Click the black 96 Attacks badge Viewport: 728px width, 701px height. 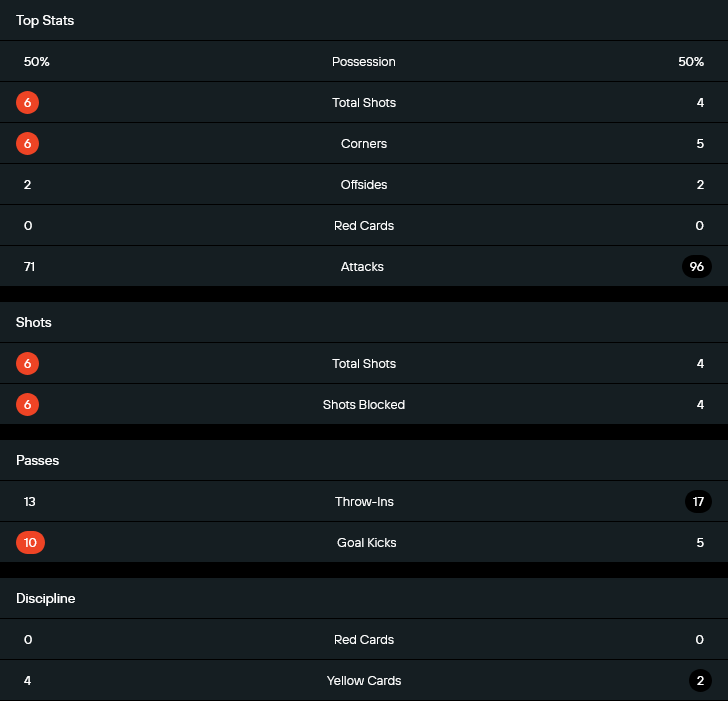pyautogui.click(x=697, y=267)
